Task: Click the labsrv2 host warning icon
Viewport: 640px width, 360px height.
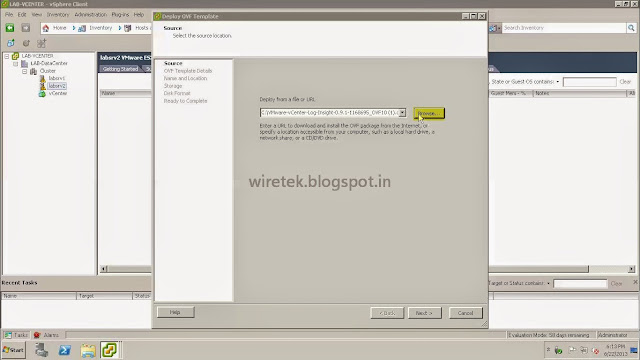Action: (42, 86)
